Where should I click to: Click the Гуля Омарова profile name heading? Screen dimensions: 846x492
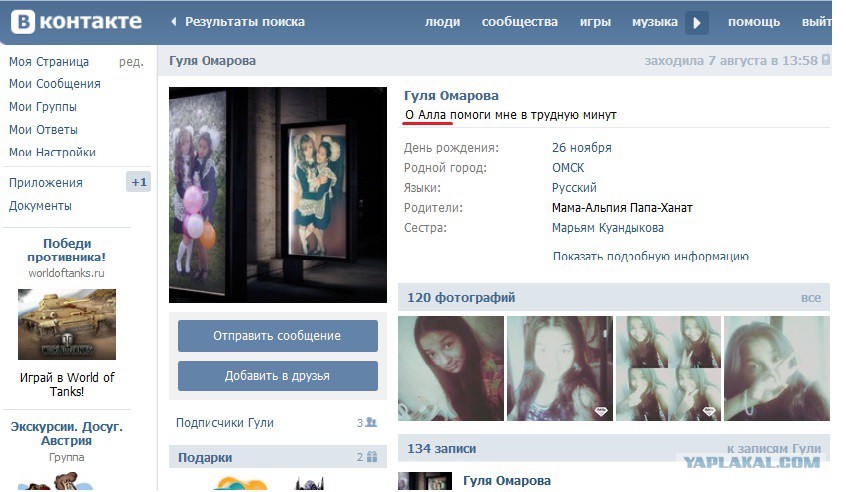coord(451,95)
